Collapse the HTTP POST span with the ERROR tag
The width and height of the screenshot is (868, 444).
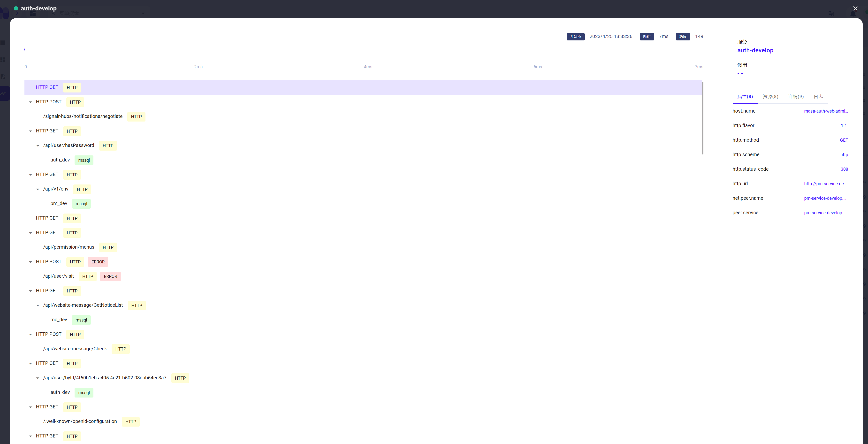31,262
